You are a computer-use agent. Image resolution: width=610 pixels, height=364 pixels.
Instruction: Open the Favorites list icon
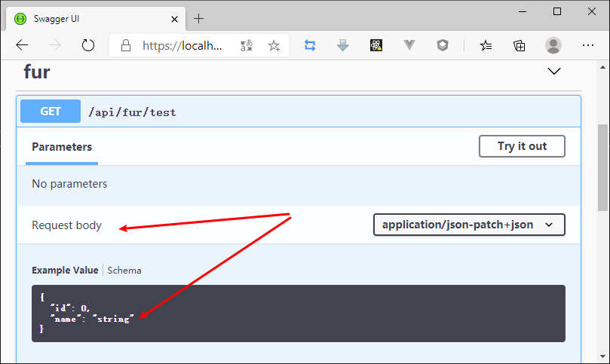(x=486, y=45)
